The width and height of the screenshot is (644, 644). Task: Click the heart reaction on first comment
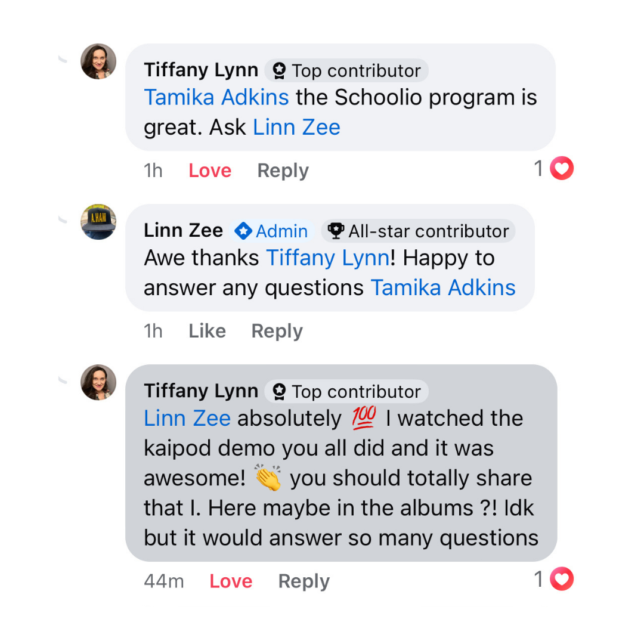click(x=561, y=169)
